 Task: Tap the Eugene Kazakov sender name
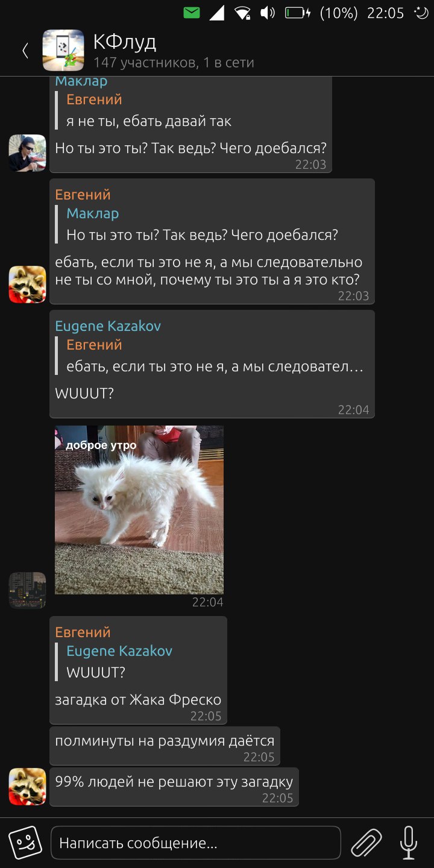pos(108,326)
